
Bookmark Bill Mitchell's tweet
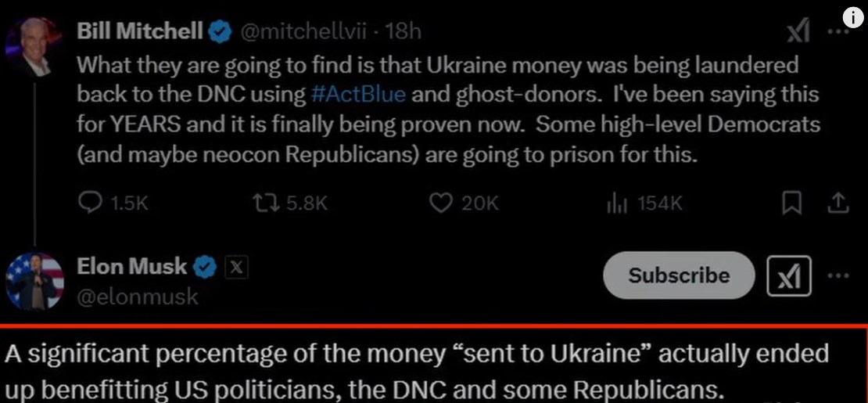coord(792,203)
